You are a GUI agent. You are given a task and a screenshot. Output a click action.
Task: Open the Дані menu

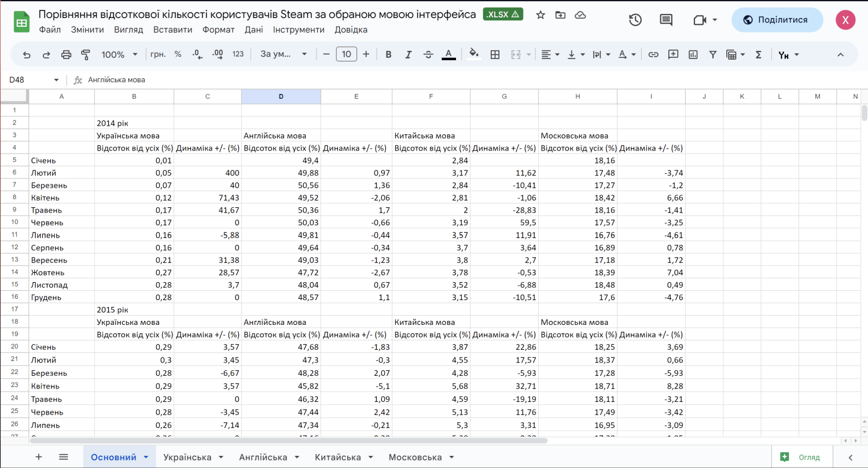click(253, 30)
